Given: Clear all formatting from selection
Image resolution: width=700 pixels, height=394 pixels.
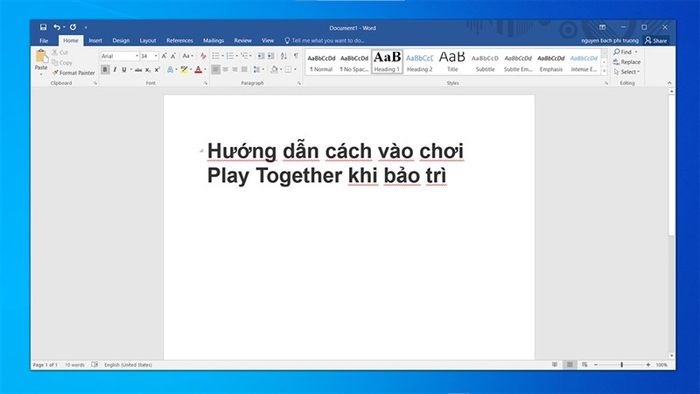Looking at the screenshot, I should pos(203,56).
